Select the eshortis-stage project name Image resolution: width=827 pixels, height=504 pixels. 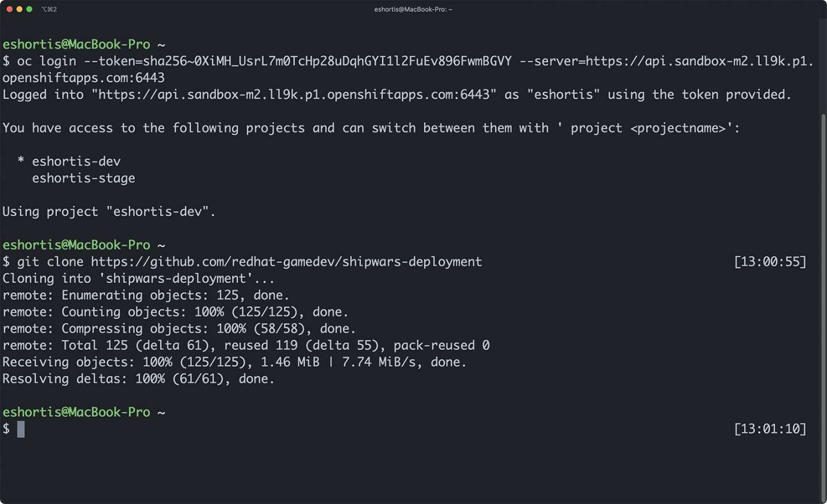tap(83, 179)
